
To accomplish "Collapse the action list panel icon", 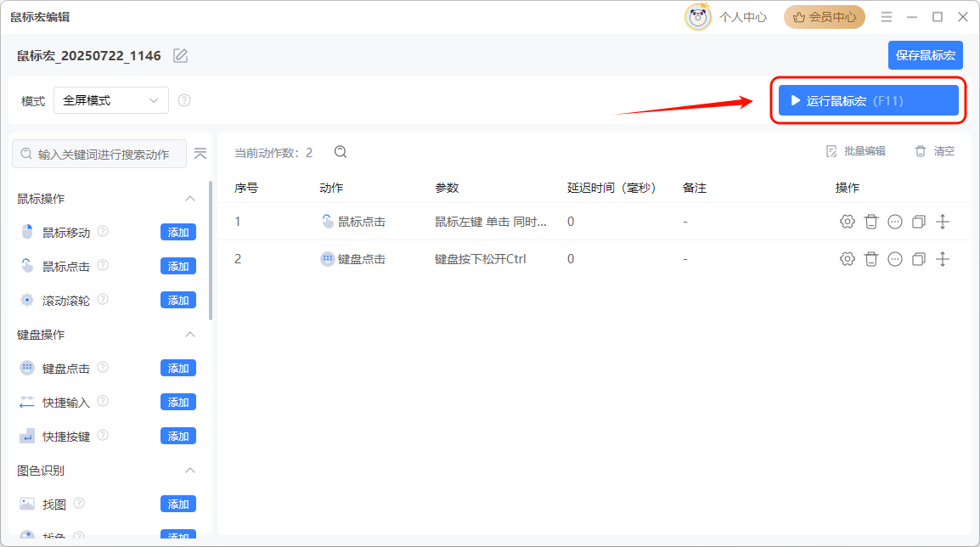I will tap(200, 154).
